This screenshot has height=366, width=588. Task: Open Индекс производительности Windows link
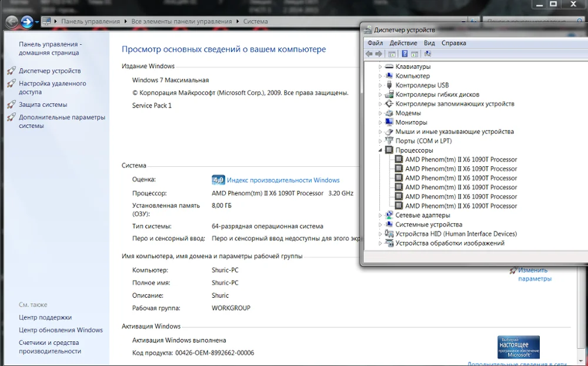(283, 180)
